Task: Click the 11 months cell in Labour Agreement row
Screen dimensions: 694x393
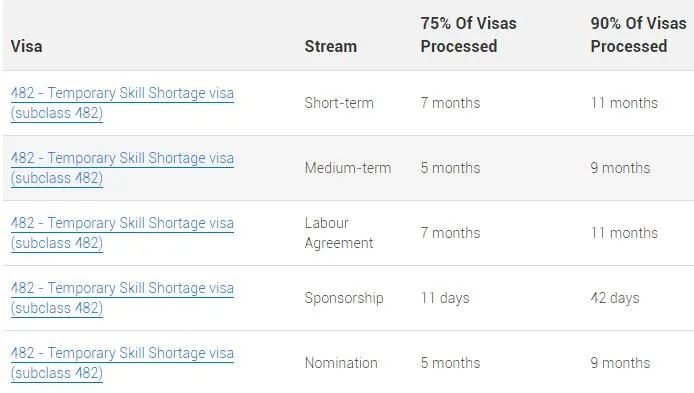Action: coord(625,233)
